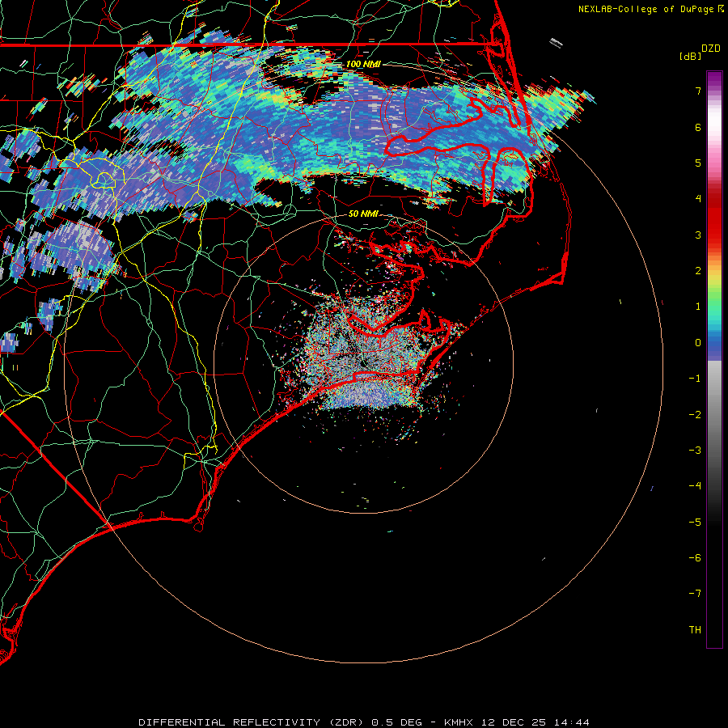
Task: Click the 6 value on the scale
Action: pyautogui.click(x=698, y=128)
